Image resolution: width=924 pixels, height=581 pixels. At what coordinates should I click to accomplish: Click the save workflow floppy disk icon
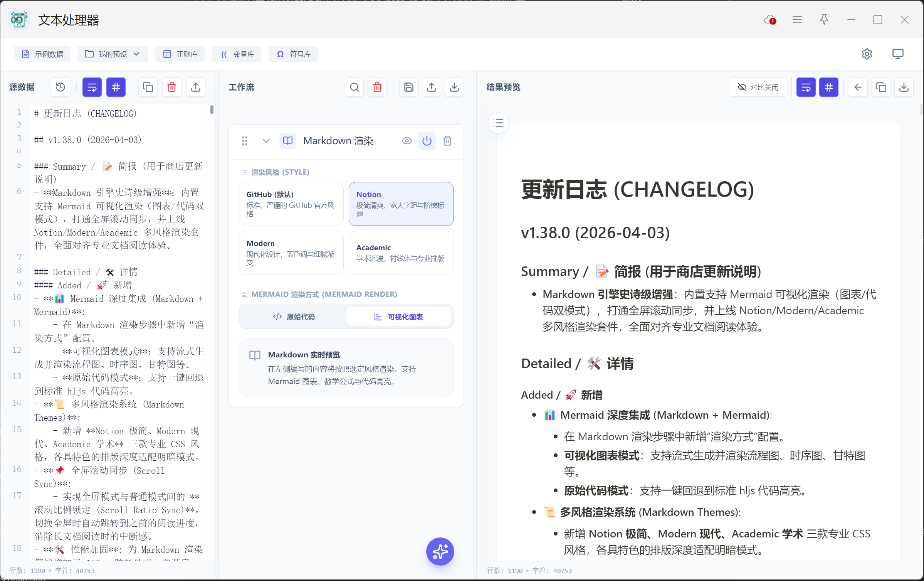coord(408,87)
